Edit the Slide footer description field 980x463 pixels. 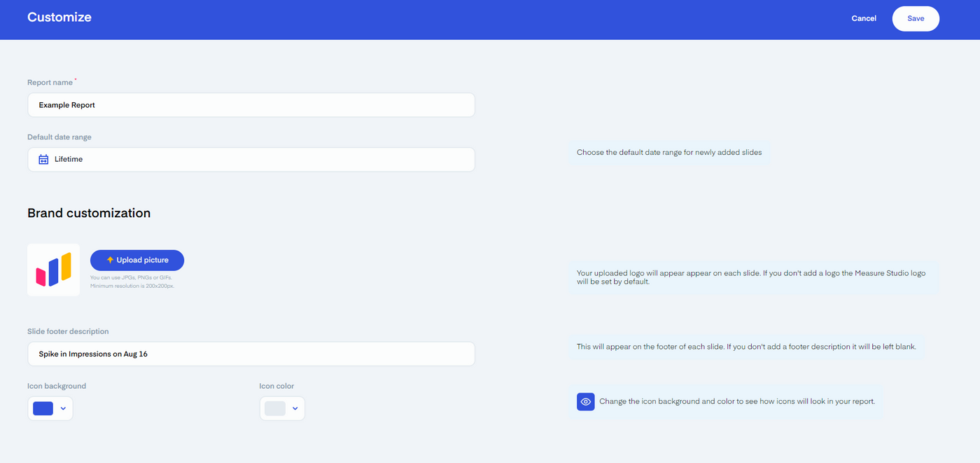tap(251, 354)
